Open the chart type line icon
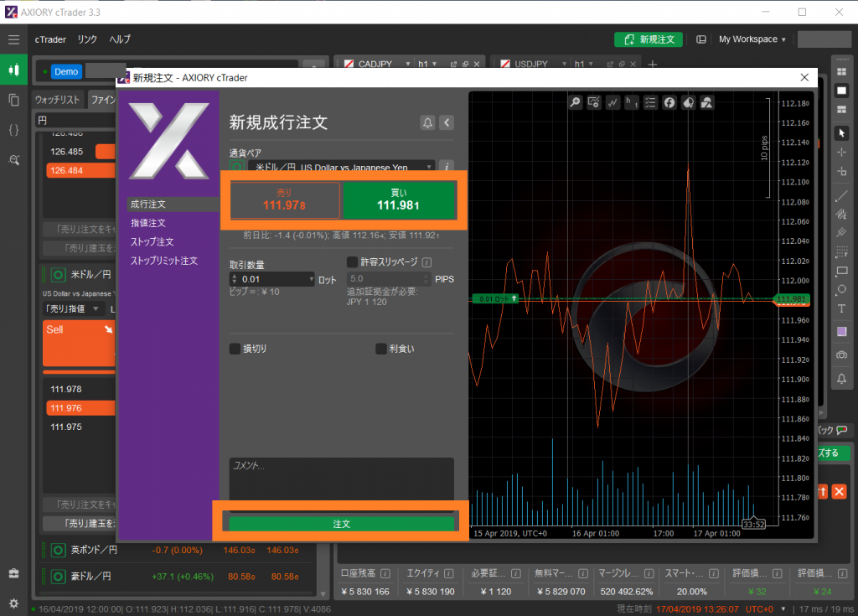The width and height of the screenshot is (858, 616). [x=612, y=102]
